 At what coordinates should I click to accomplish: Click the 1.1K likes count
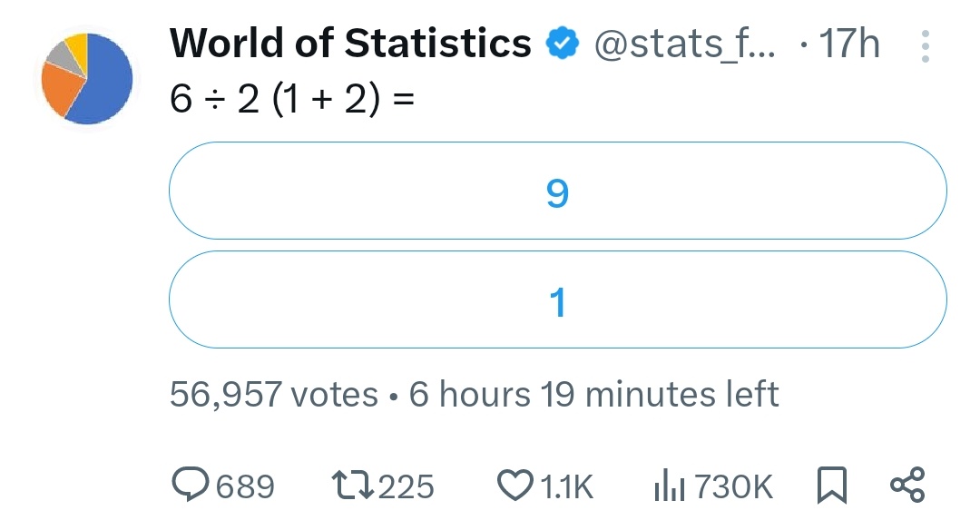(567, 487)
